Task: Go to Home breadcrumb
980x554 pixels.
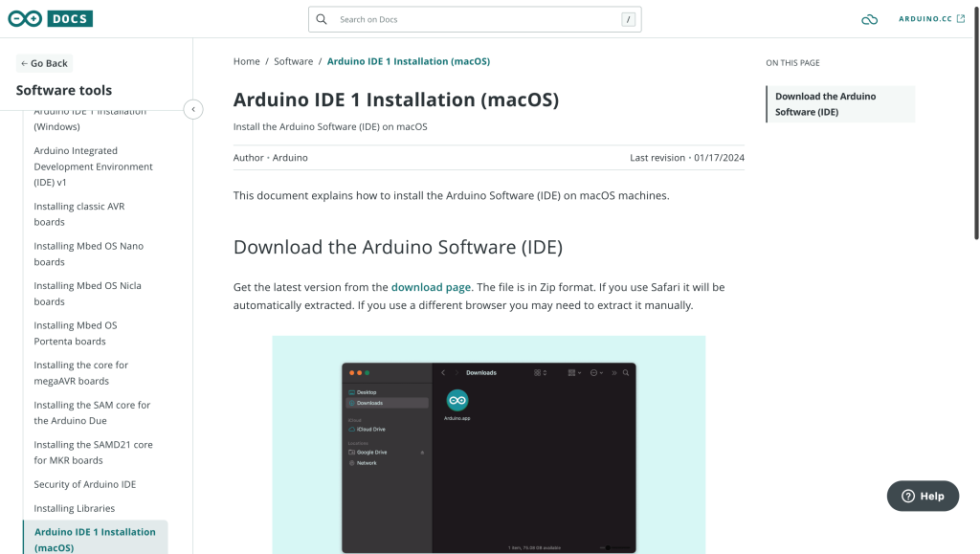Action: coord(246,61)
